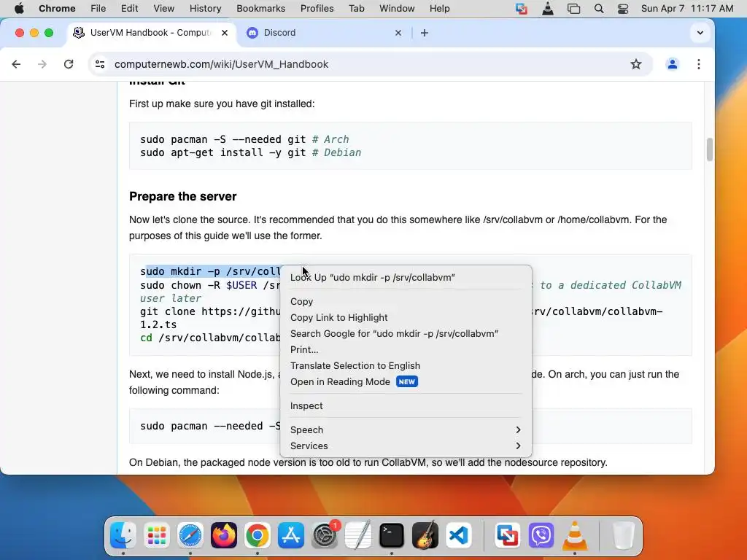Image resolution: width=747 pixels, height=560 pixels.
Task: Switch to Chrome in the Dock
Action: click(x=258, y=535)
